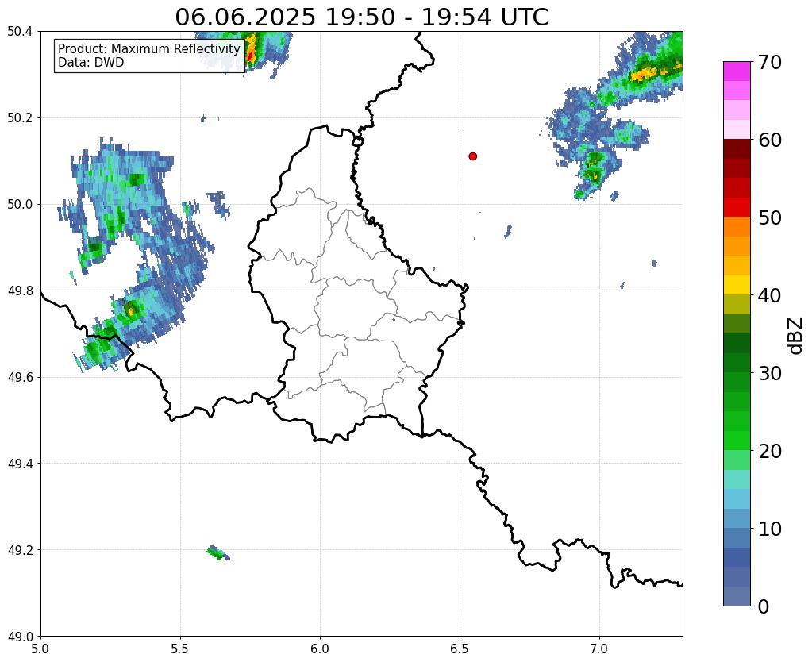812x662 pixels.
Task: Click the colorbar tick label 20
Action: (x=770, y=451)
